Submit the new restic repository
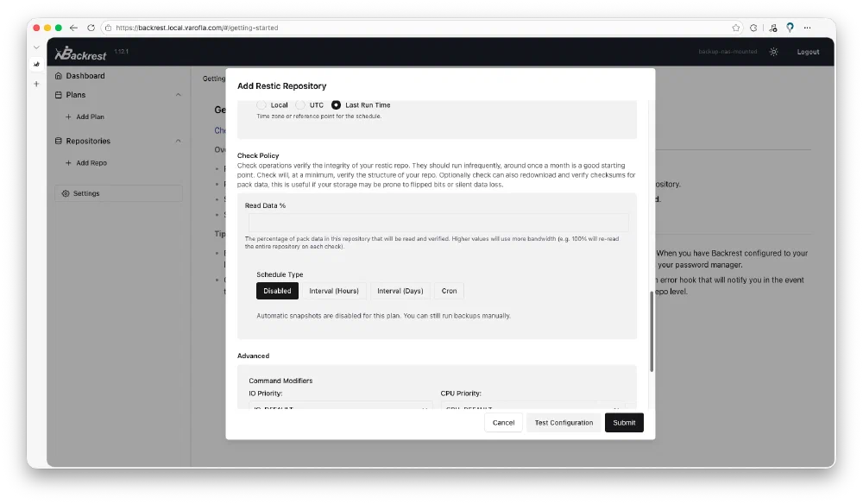 click(x=624, y=422)
